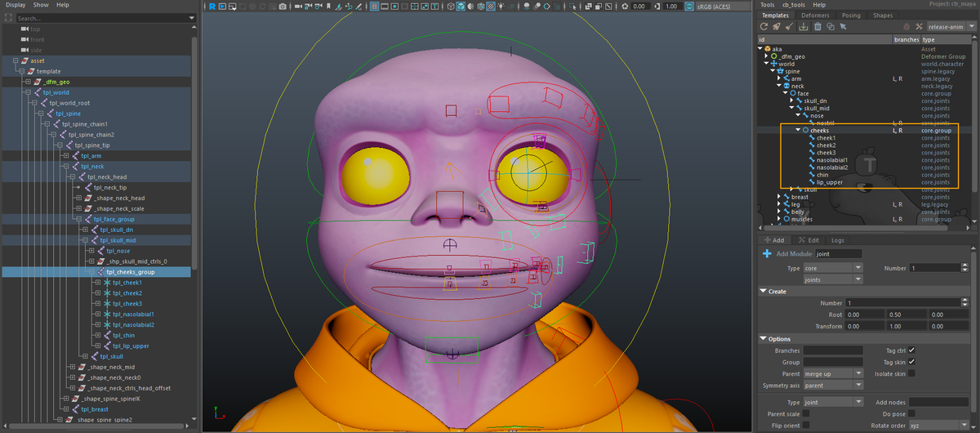The image size is (980, 433).
Task: Click the blue plus Add Module icon
Action: tap(767, 254)
